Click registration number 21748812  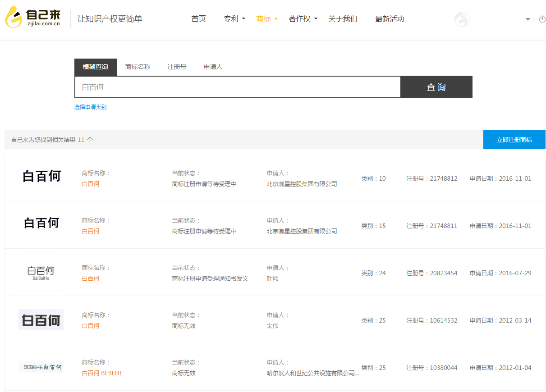pos(444,178)
